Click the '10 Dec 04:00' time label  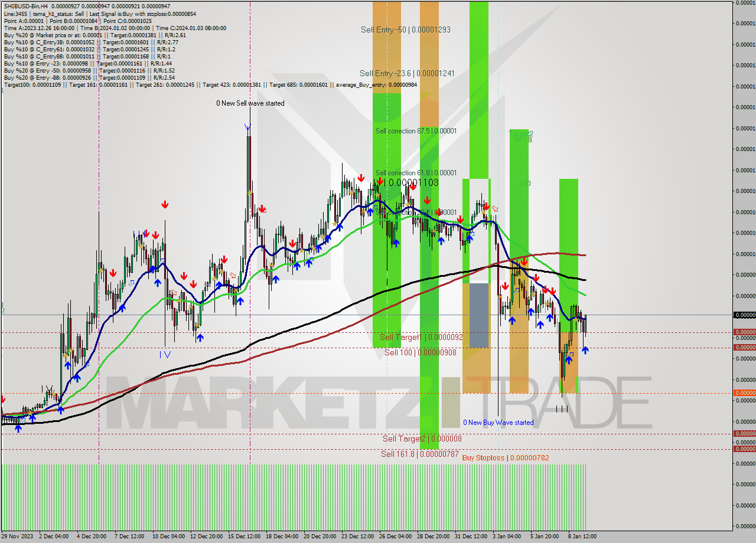click(x=168, y=537)
